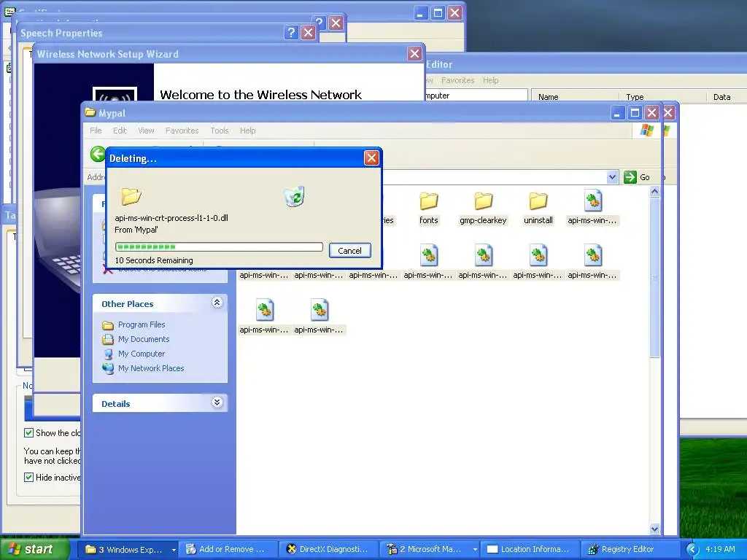Toggle the Show the clock checkbox

click(28, 433)
